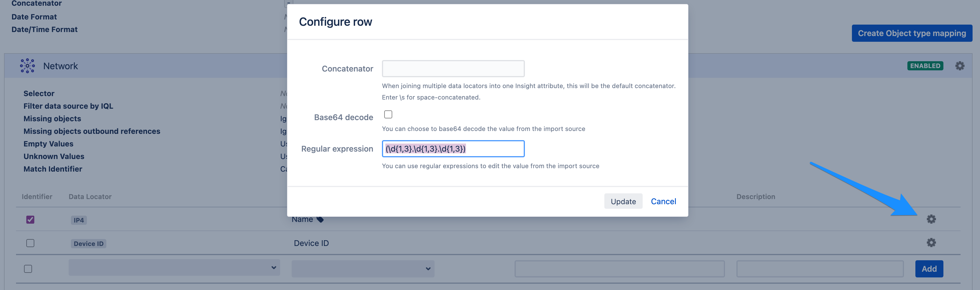This screenshot has height=290, width=980.
Task: Configure the IP4 row via its gear icon
Action: 931,219
